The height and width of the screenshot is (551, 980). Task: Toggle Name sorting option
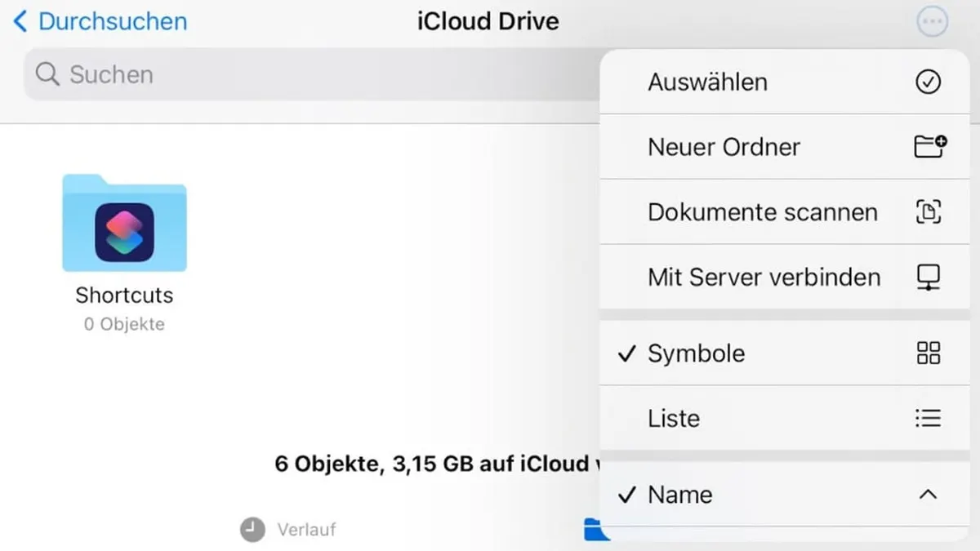tap(735, 495)
